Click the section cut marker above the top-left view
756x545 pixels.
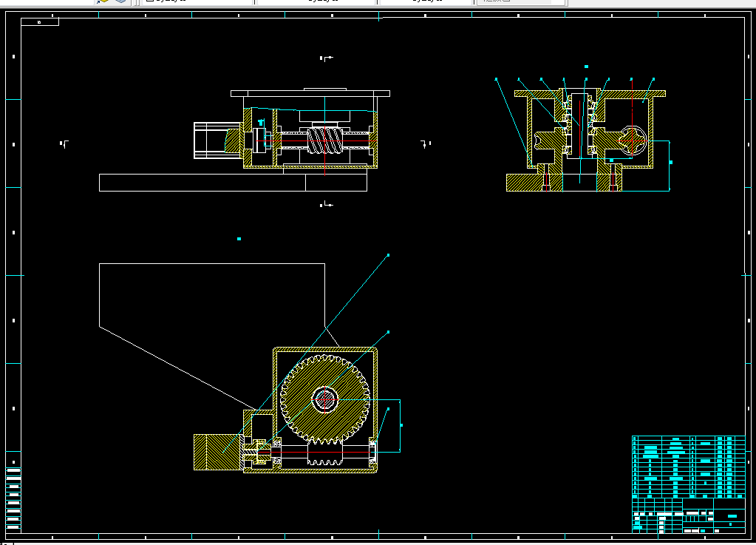point(327,58)
